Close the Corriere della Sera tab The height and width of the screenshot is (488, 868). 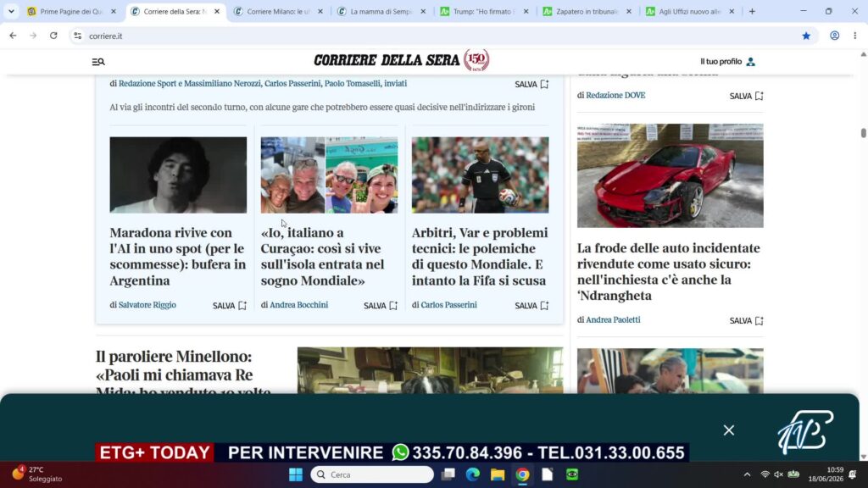(x=217, y=11)
